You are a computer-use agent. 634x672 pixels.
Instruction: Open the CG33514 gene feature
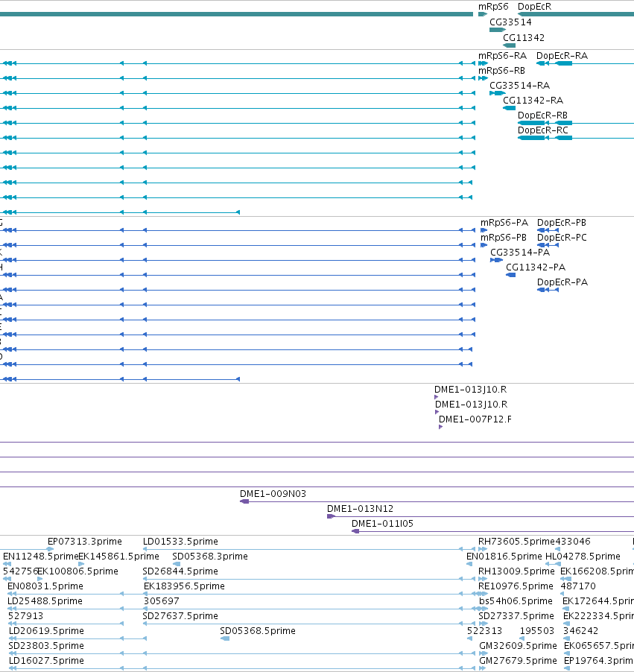[497, 30]
